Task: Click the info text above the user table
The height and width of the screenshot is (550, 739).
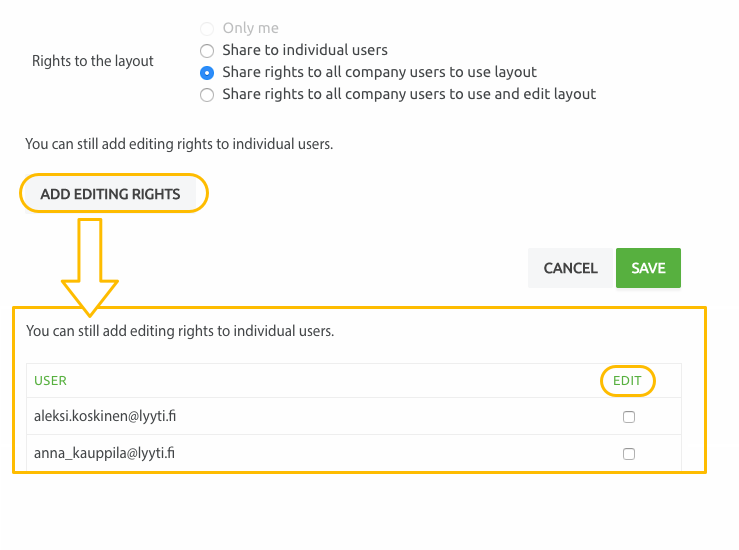Action: click(180, 331)
